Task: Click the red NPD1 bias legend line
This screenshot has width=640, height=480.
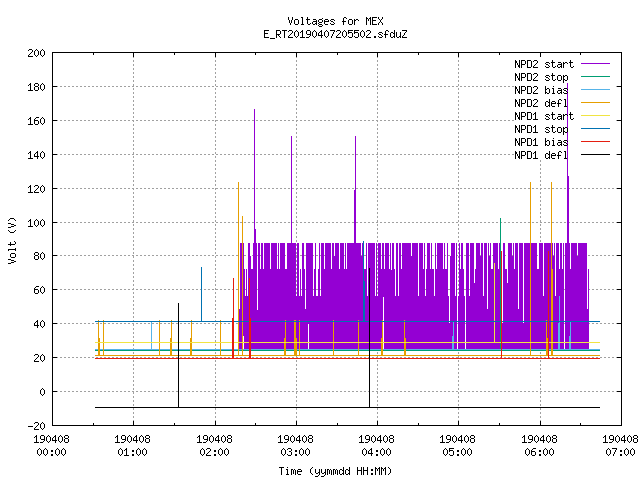Action: (x=596, y=142)
